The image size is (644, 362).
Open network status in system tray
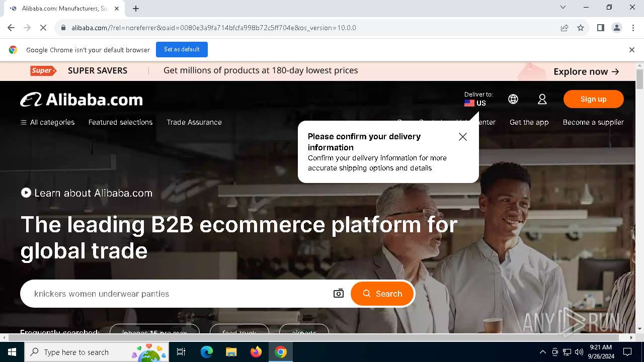(567, 352)
